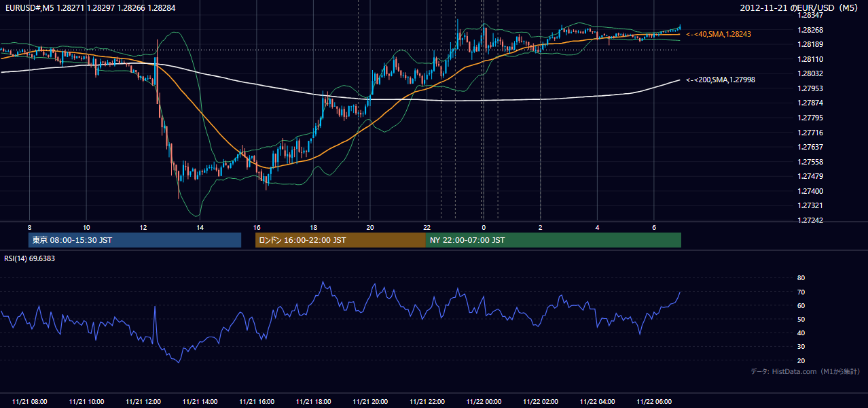Click price axis value 1.27795
This screenshot has width=868, height=408.
pyautogui.click(x=810, y=118)
